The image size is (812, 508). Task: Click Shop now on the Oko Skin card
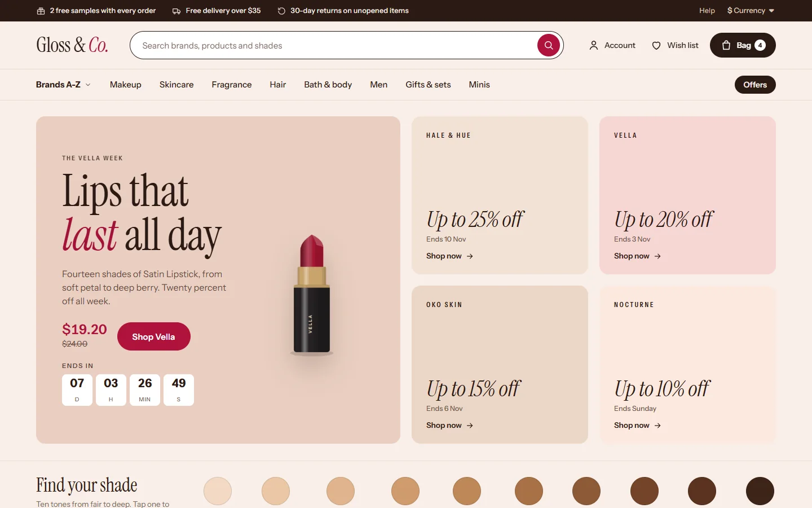coord(449,426)
